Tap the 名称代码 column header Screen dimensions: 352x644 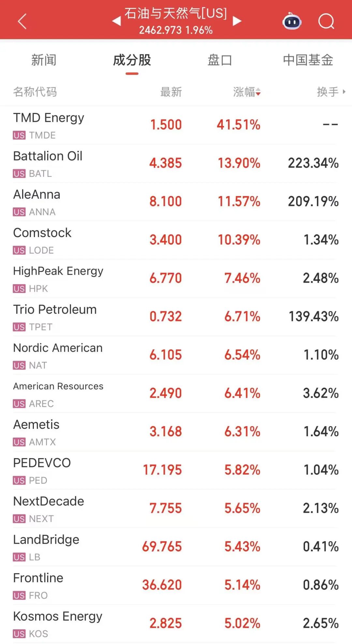pos(35,92)
